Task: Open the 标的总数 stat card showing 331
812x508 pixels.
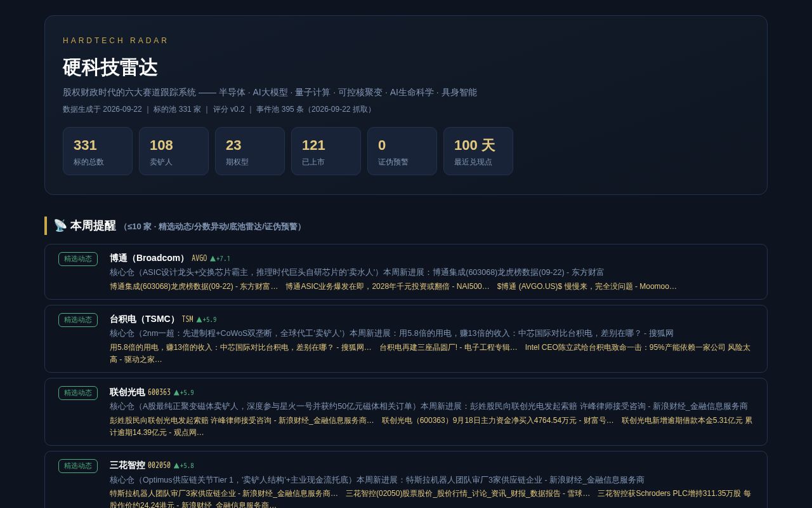Action: click(x=98, y=151)
